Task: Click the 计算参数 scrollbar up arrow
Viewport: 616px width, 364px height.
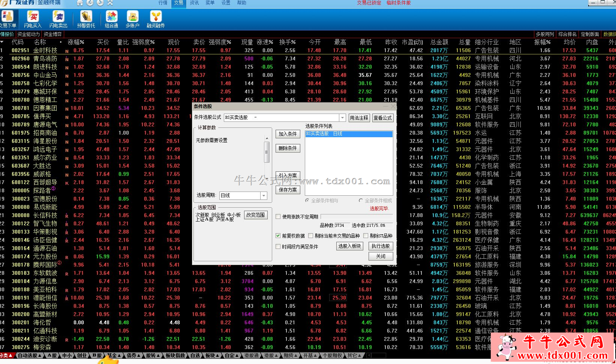Action: [267, 138]
